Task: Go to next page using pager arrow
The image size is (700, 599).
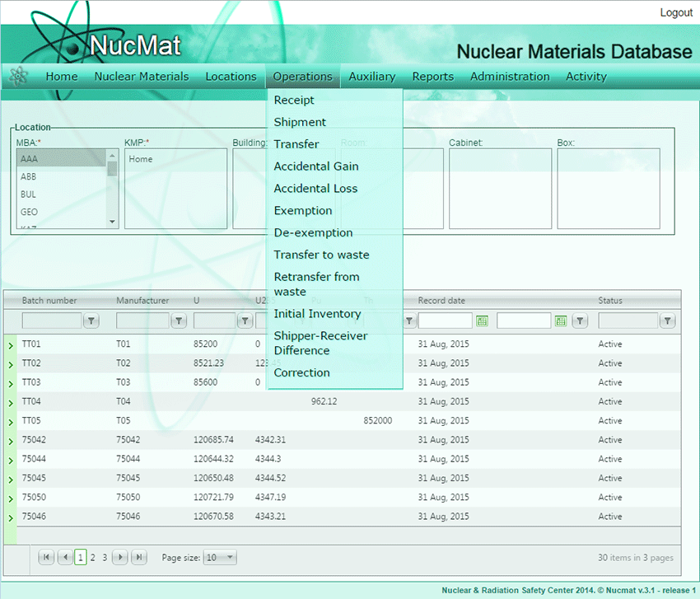Action: (120, 557)
